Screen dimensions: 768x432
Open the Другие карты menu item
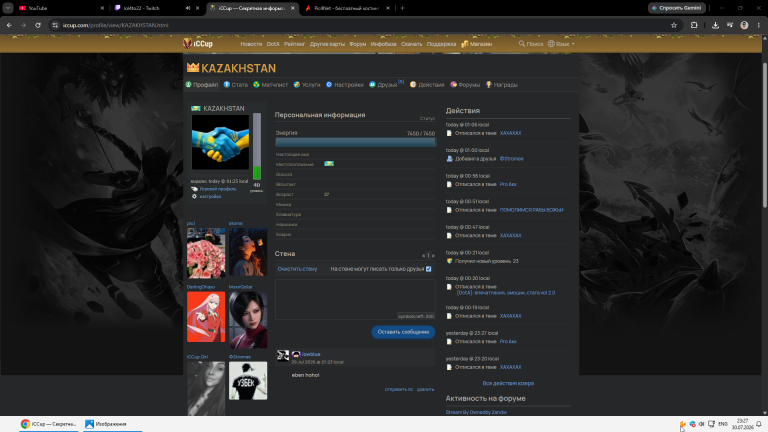[327, 44]
